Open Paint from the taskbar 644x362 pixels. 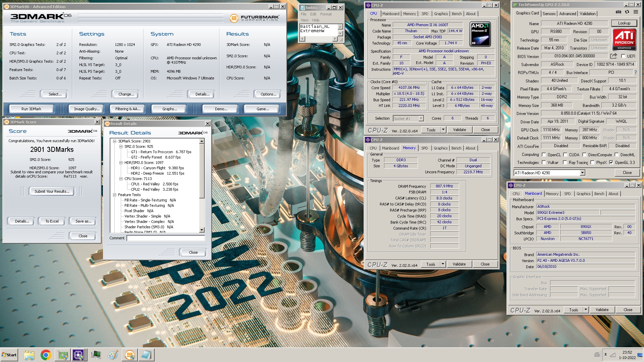pyautogui.click(x=113, y=355)
